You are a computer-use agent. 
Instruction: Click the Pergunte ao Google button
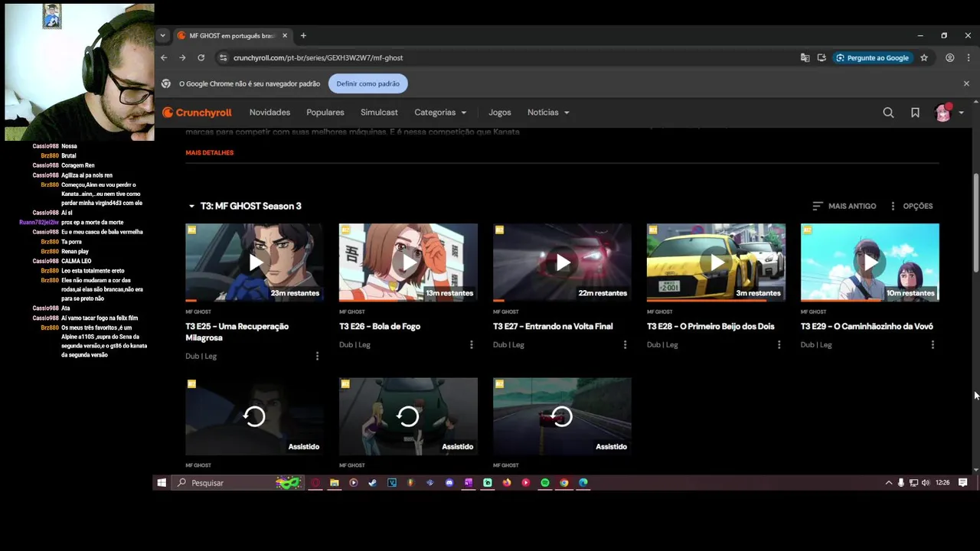point(873,57)
